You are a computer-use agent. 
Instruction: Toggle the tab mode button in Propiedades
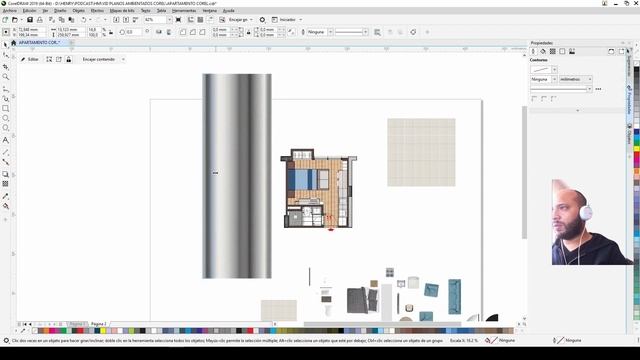621,51
